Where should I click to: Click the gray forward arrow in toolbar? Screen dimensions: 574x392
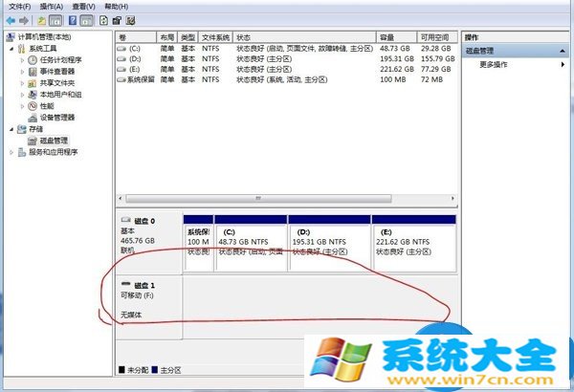pyautogui.click(x=24, y=20)
